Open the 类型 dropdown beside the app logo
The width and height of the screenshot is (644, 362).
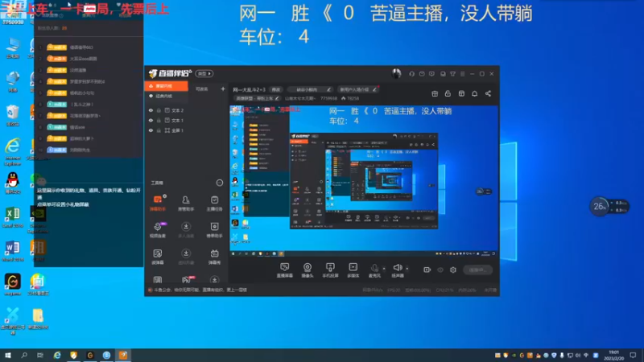click(x=204, y=73)
